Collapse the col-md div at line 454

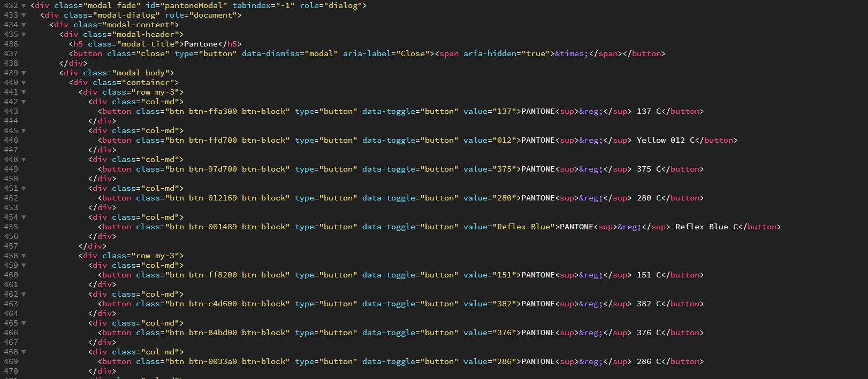click(24, 217)
